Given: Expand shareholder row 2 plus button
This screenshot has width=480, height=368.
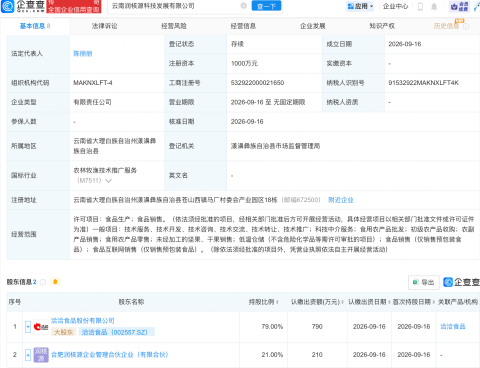Looking at the screenshot, I should click(x=28, y=355).
